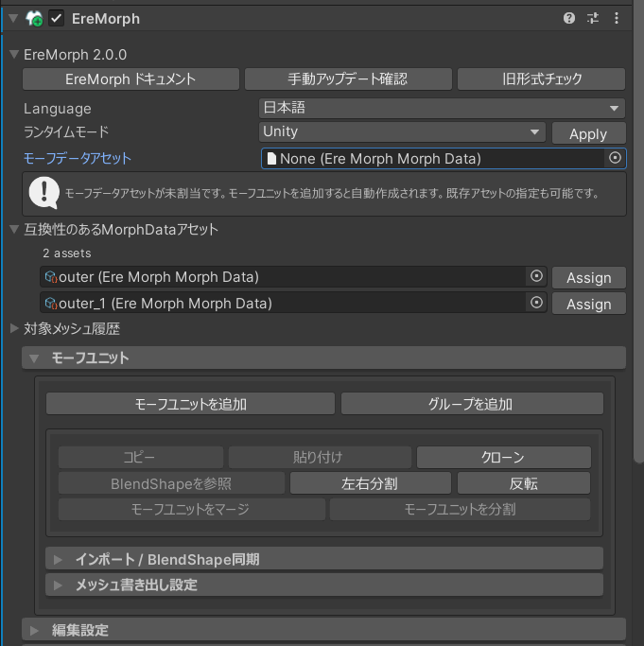
Task: Open the EreMorph component help reference
Action: pyautogui.click(x=569, y=18)
